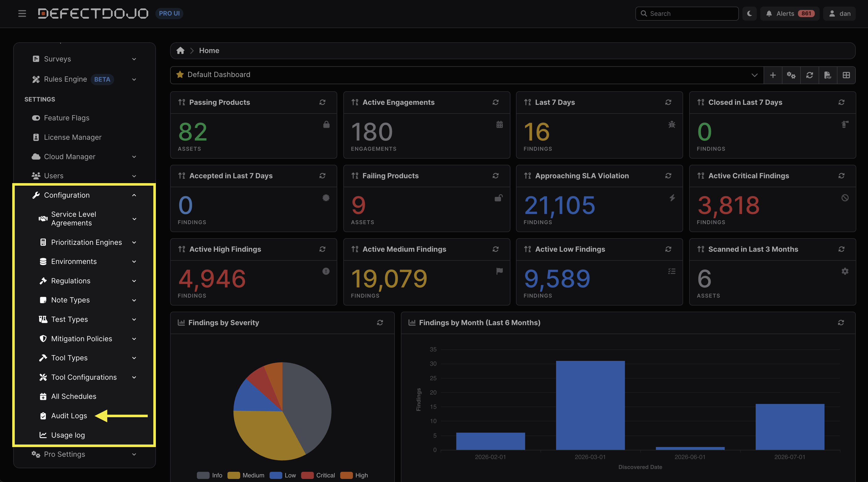This screenshot has height=482, width=868.
Task: Export dashboard as PDF
Action: click(828, 75)
